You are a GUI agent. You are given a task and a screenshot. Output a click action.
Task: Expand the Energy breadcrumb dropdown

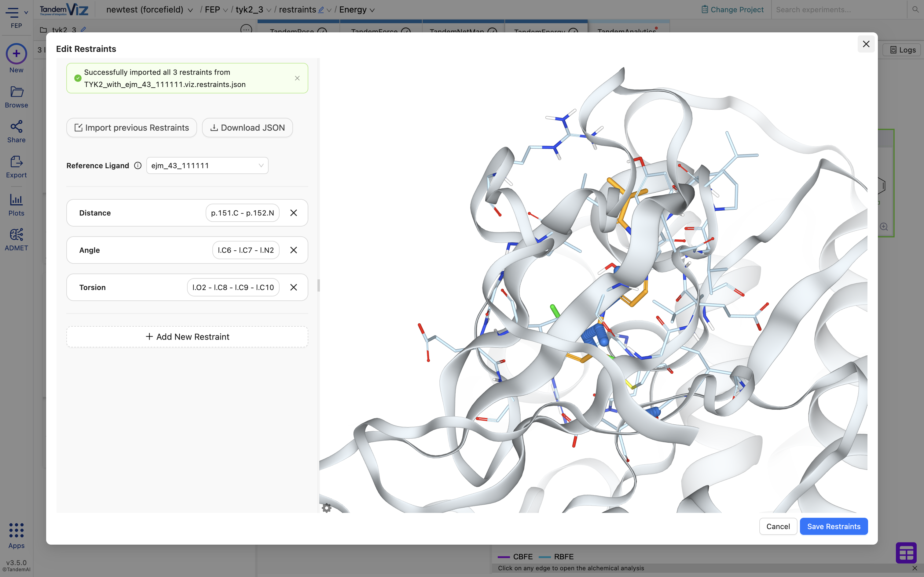pos(372,10)
